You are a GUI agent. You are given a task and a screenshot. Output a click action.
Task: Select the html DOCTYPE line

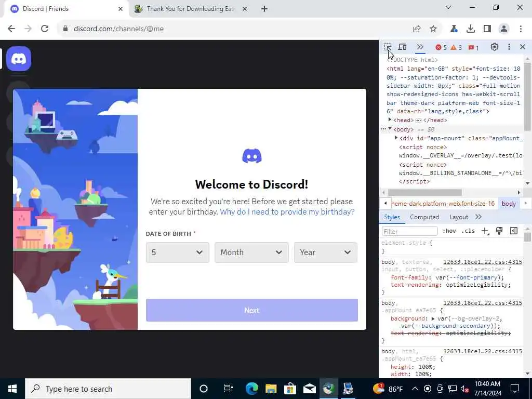pos(413,60)
